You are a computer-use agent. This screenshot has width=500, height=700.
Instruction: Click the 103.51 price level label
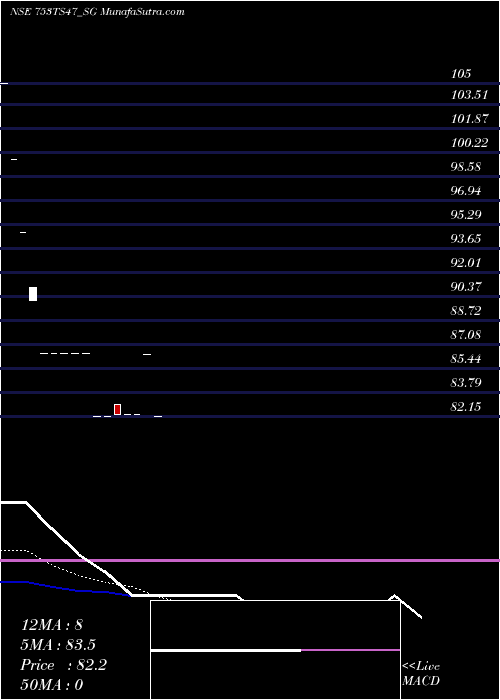[469, 95]
